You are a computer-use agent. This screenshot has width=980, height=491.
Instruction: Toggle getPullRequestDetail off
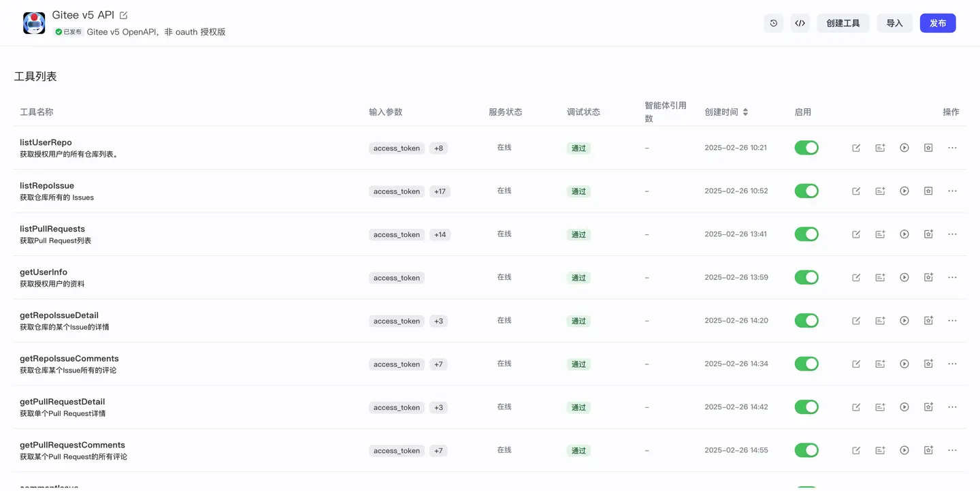[x=806, y=407]
